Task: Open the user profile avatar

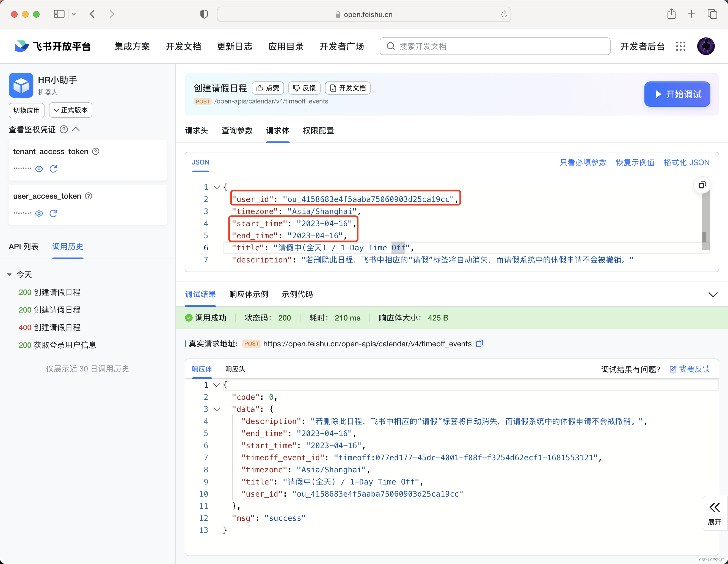Action: 706,46
